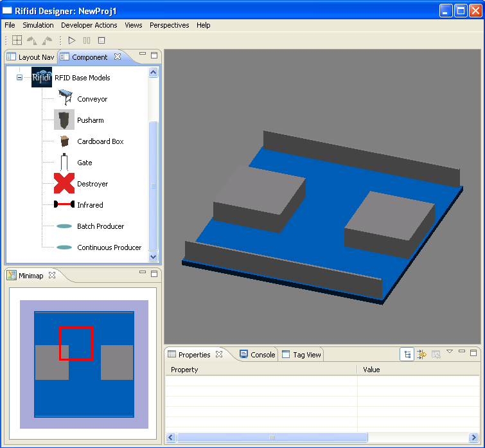Click the component list scroll down arrow
Screen dimensions: 485x448
pos(153,257)
